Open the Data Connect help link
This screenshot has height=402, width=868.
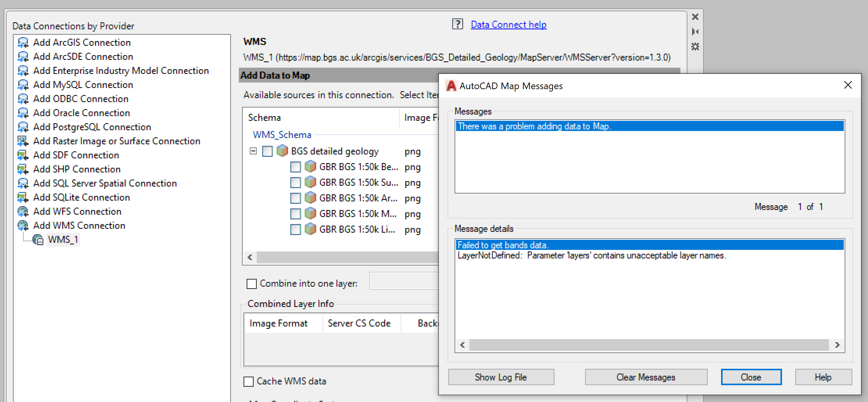coord(508,24)
